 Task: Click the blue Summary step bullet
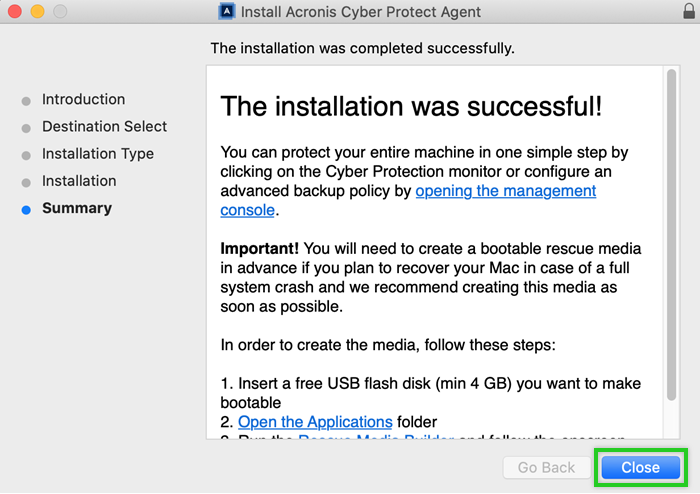pyautogui.click(x=26, y=209)
